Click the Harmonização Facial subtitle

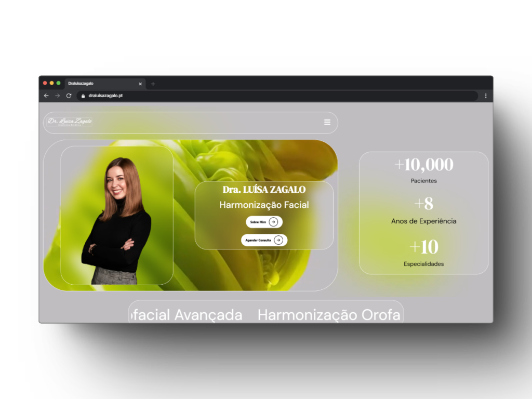[264, 205]
